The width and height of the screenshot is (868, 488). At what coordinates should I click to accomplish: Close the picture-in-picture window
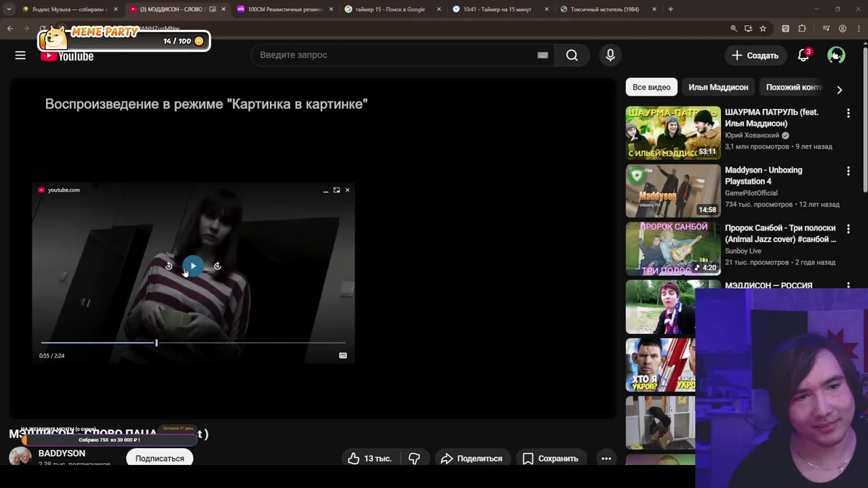pos(347,190)
